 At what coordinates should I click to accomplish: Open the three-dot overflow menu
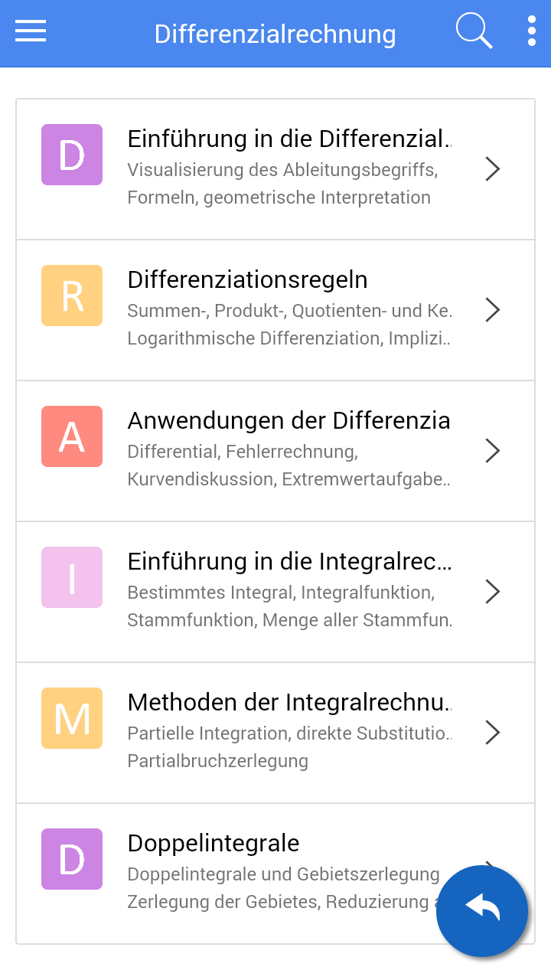[531, 32]
